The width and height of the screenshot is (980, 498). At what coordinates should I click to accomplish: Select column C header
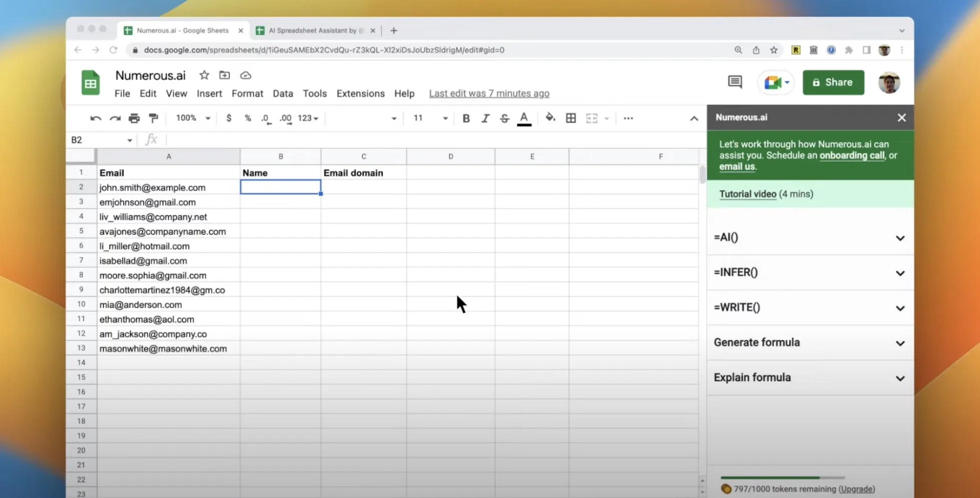click(364, 157)
